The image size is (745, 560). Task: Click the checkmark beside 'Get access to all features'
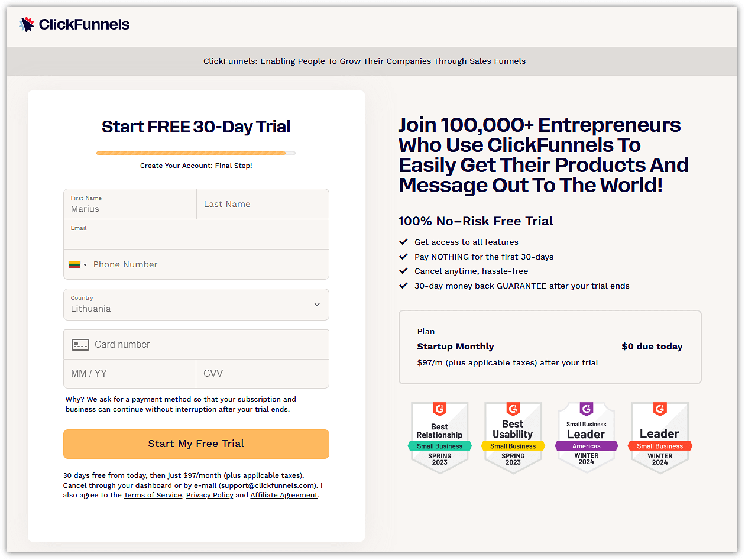pos(404,242)
